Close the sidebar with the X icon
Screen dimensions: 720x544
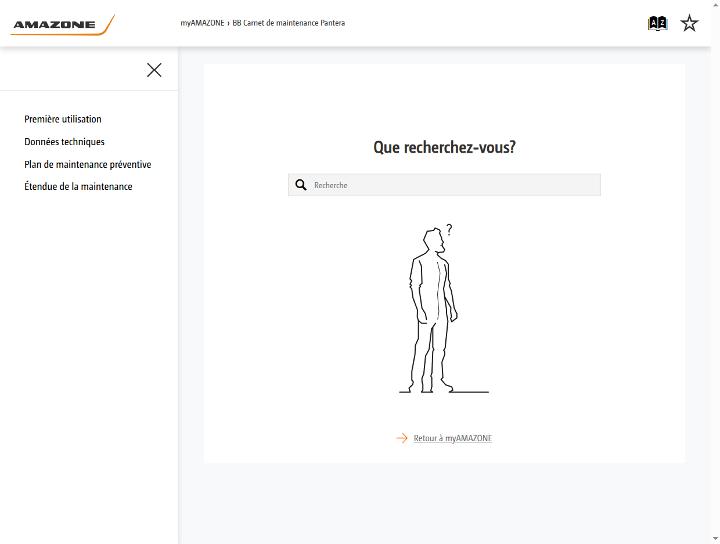(154, 70)
